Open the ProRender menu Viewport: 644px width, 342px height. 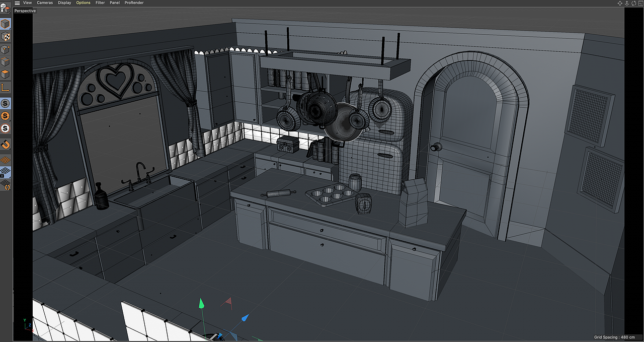pyautogui.click(x=134, y=3)
